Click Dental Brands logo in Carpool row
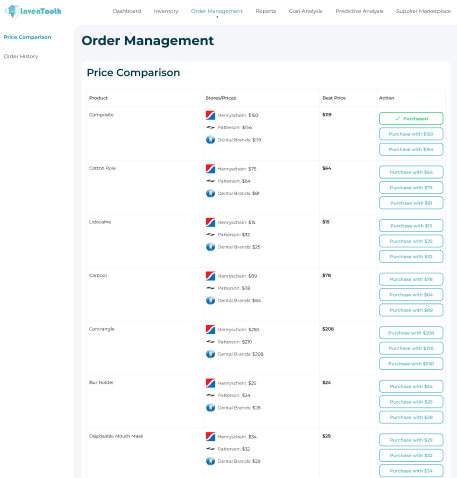The width and height of the screenshot is (457, 478). click(x=210, y=300)
